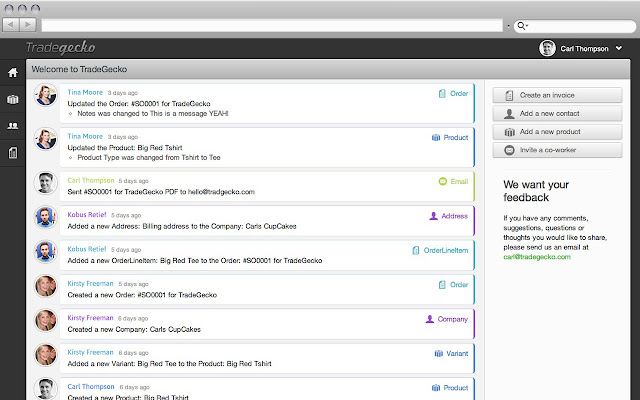Click the text 'Notes was changed to This is a message YEAH!'
640x400 pixels.
(x=153, y=113)
